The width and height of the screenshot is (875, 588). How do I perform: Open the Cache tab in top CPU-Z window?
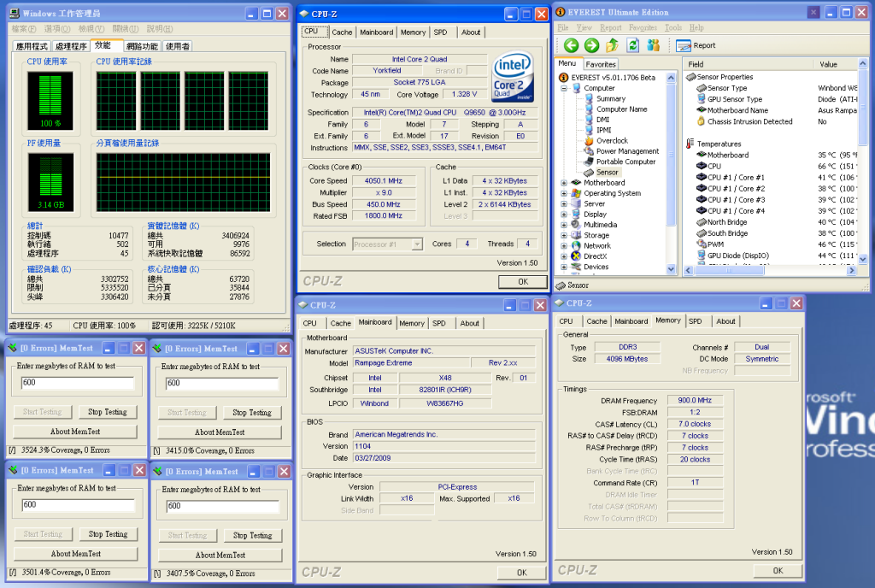pyautogui.click(x=342, y=32)
